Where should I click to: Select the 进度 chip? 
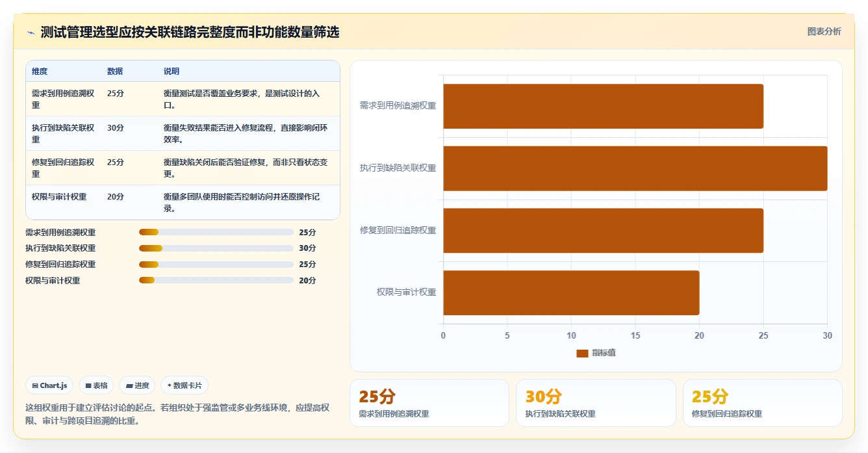[137, 385]
